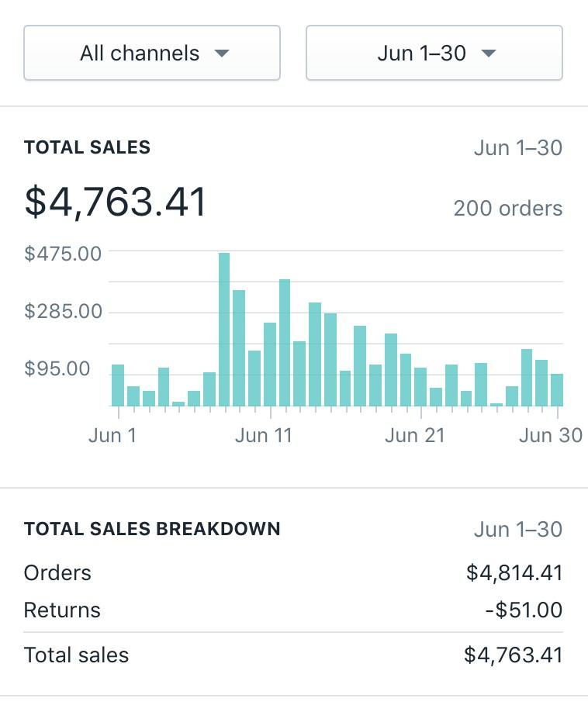Click the $285.00 y-axis label
Viewport: 588px width, 712px height.
63,312
